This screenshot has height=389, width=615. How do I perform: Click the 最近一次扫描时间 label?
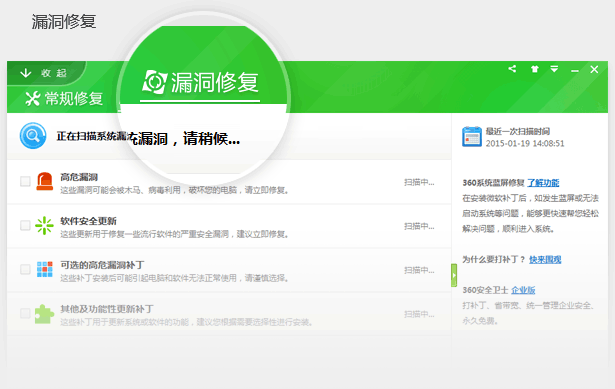click(518, 131)
